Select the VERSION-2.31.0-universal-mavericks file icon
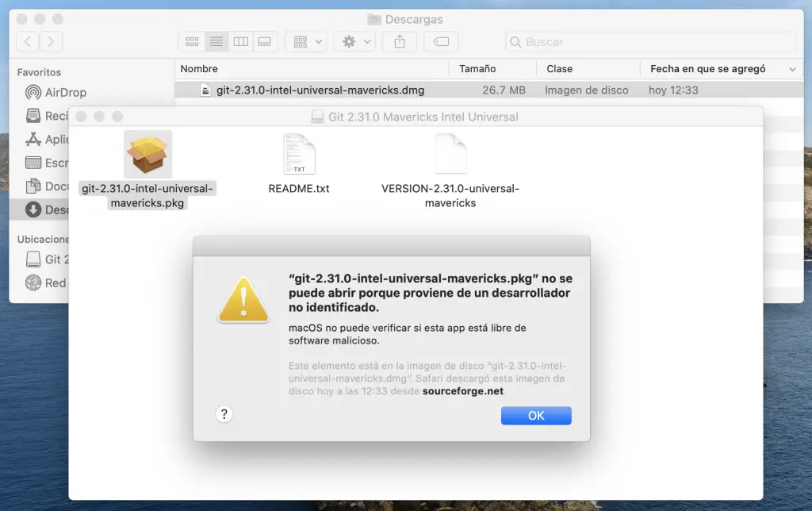 click(450, 154)
